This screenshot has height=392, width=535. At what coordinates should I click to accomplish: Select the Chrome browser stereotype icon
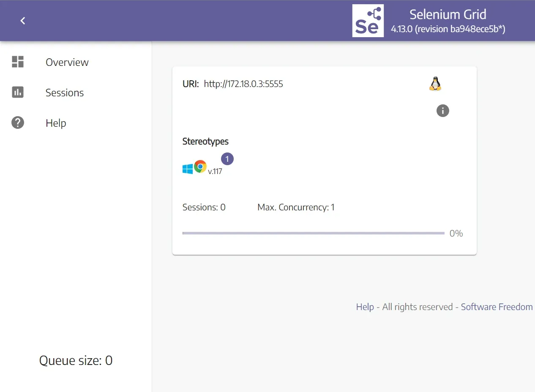click(x=199, y=166)
